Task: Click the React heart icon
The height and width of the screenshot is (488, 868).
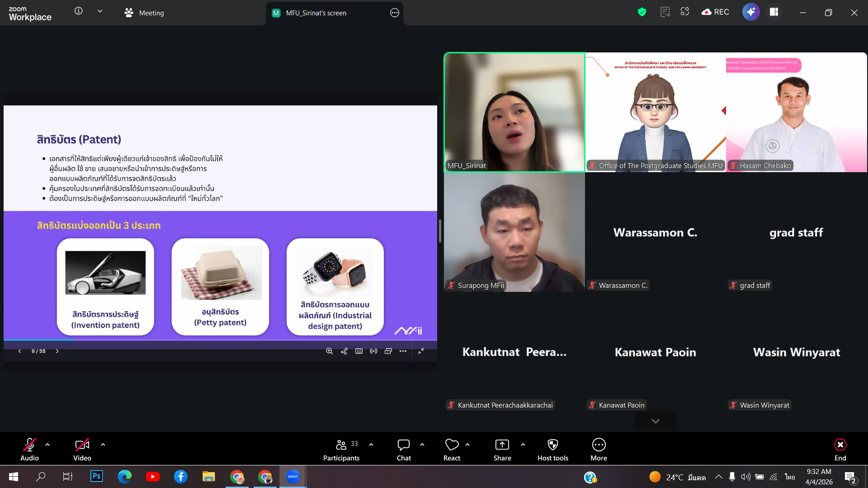Action: [451, 450]
